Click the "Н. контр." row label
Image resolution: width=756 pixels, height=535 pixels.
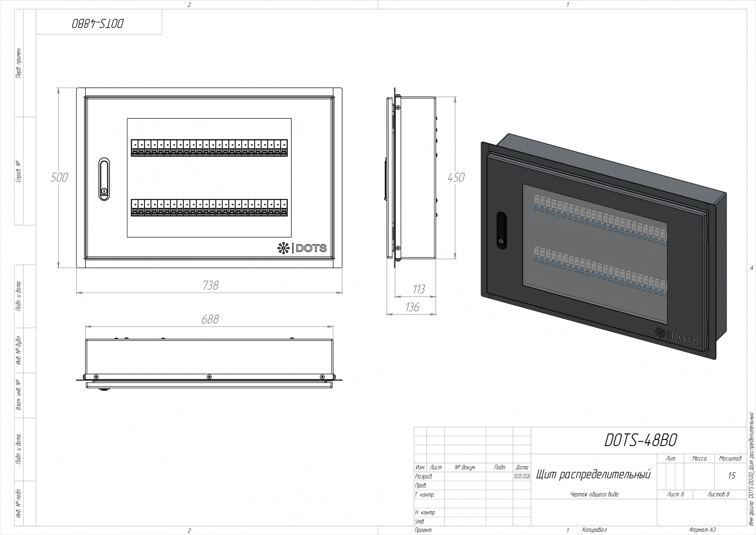coord(425,513)
